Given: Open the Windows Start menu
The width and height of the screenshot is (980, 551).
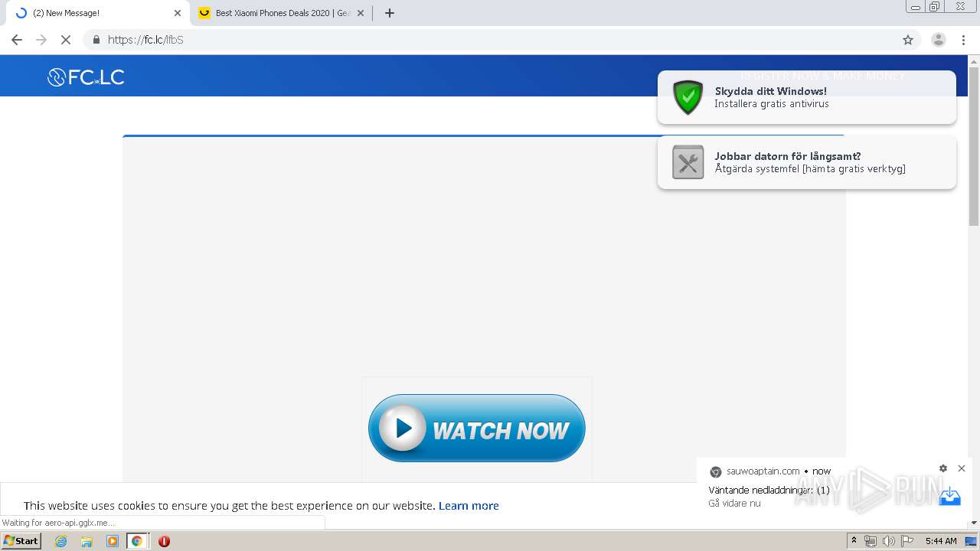Looking at the screenshot, I should click(21, 541).
